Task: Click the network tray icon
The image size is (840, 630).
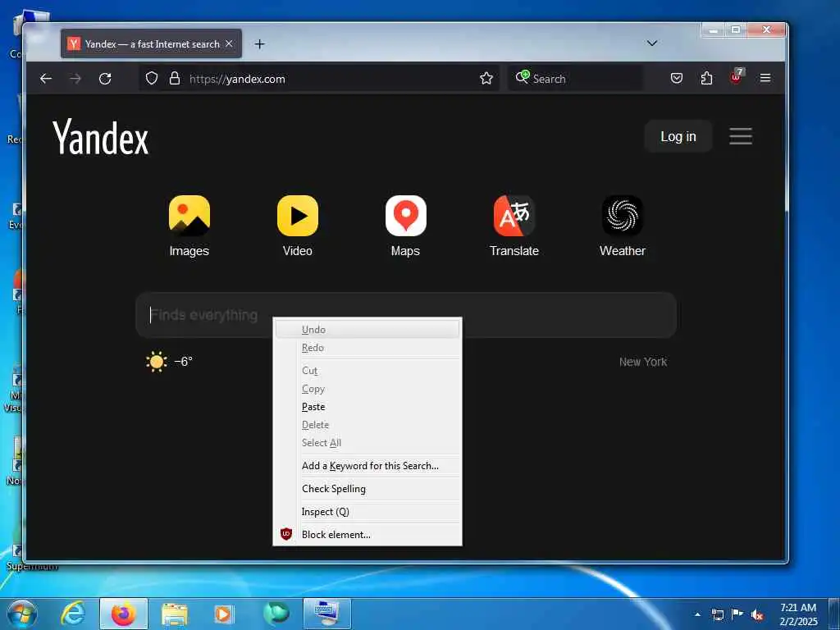Action: coord(717,614)
